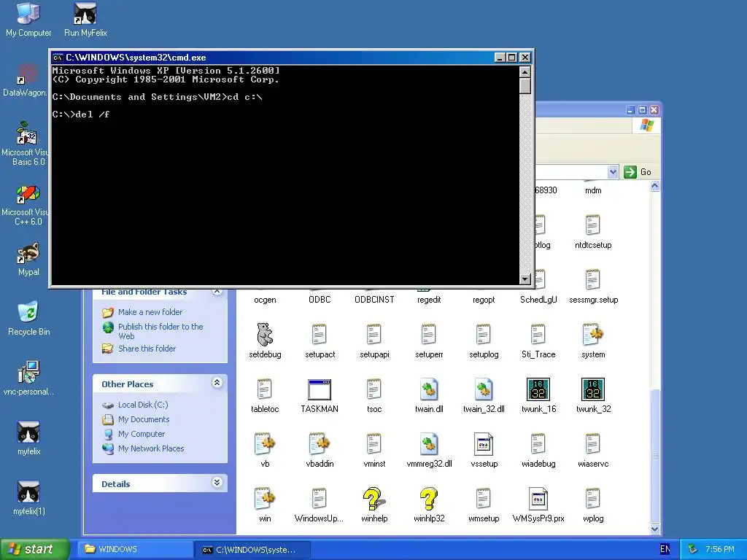Select the winhelp application icon
This screenshot has width=747, height=560.
(x=374, y=505)
